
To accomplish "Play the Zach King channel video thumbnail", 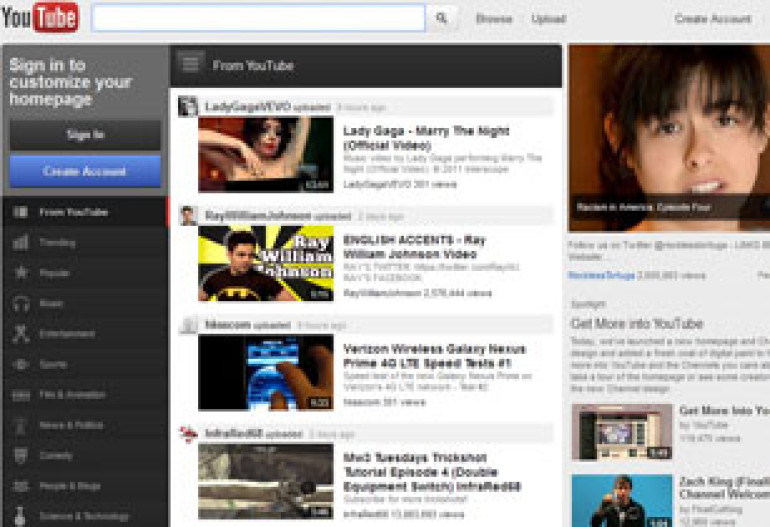I will click(622, 501).
